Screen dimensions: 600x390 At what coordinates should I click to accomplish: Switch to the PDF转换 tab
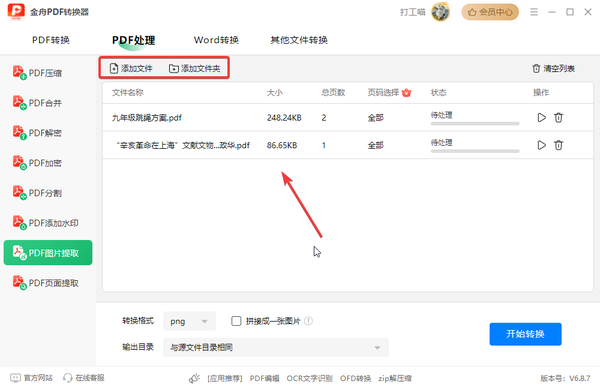51,40
